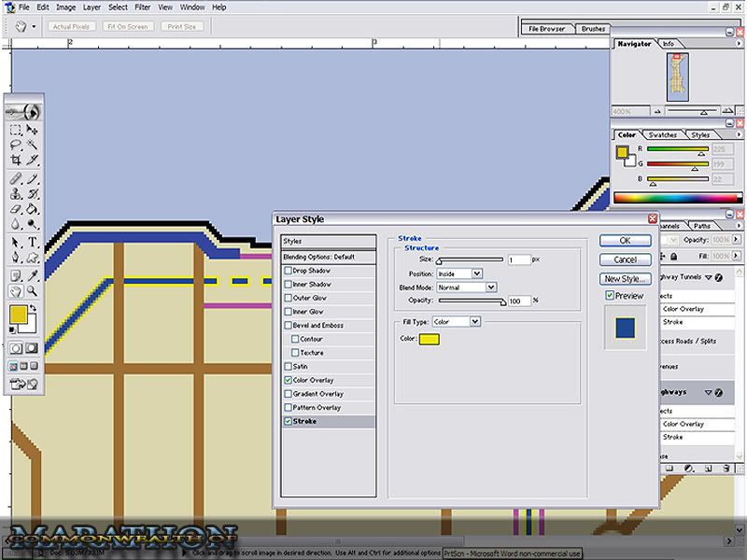This screenshot has height=560, width=747.
Task: Click the New Style button
Action: 625,279
